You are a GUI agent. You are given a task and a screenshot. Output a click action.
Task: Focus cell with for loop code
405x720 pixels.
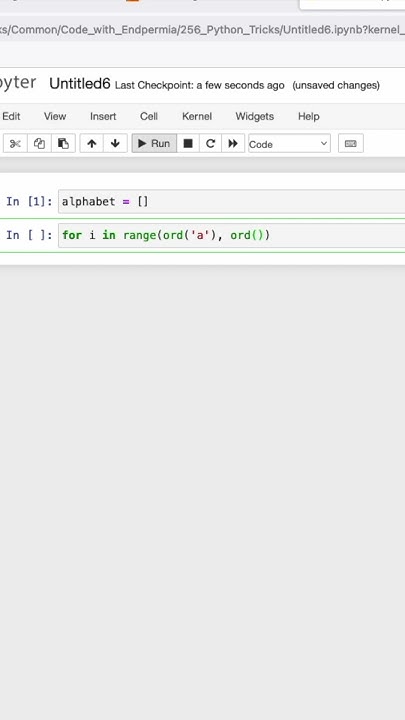click(231, 235)
